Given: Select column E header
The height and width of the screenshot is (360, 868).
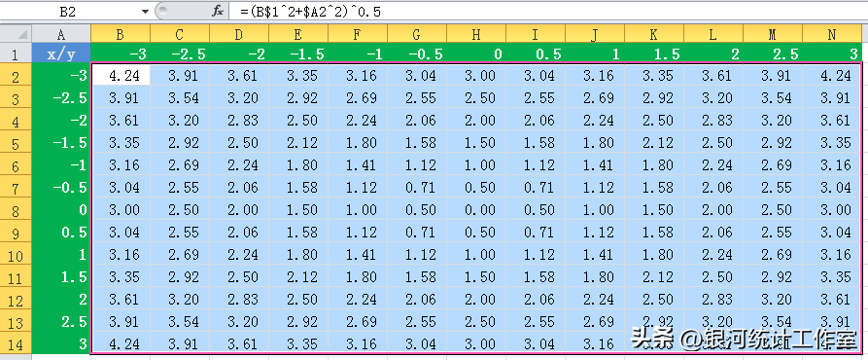Looking at the screenshot, I should [x=297, y=34].
